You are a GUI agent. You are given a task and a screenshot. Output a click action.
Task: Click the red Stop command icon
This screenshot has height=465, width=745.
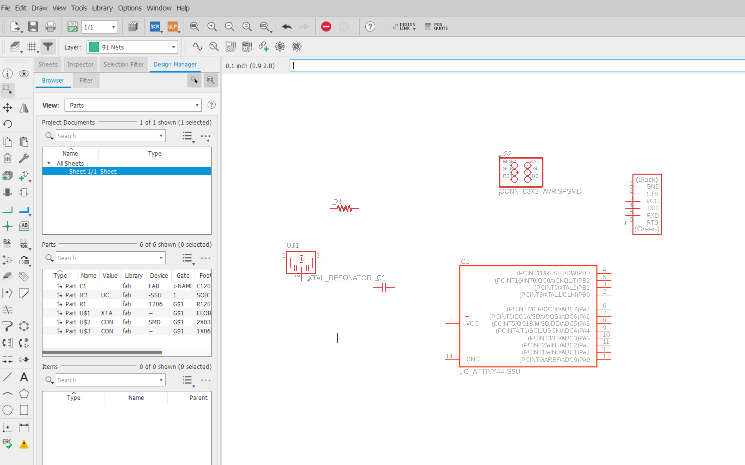click(326, 27)
